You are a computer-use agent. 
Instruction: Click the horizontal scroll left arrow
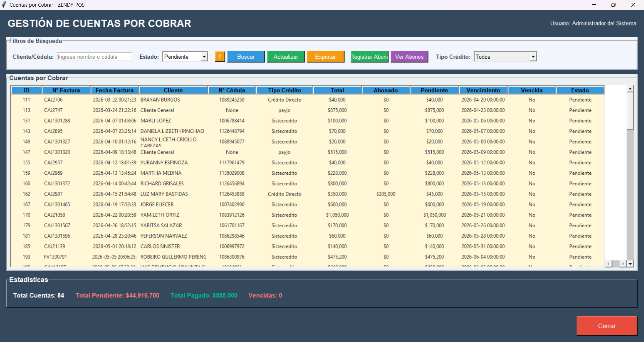tap(609, 264)
